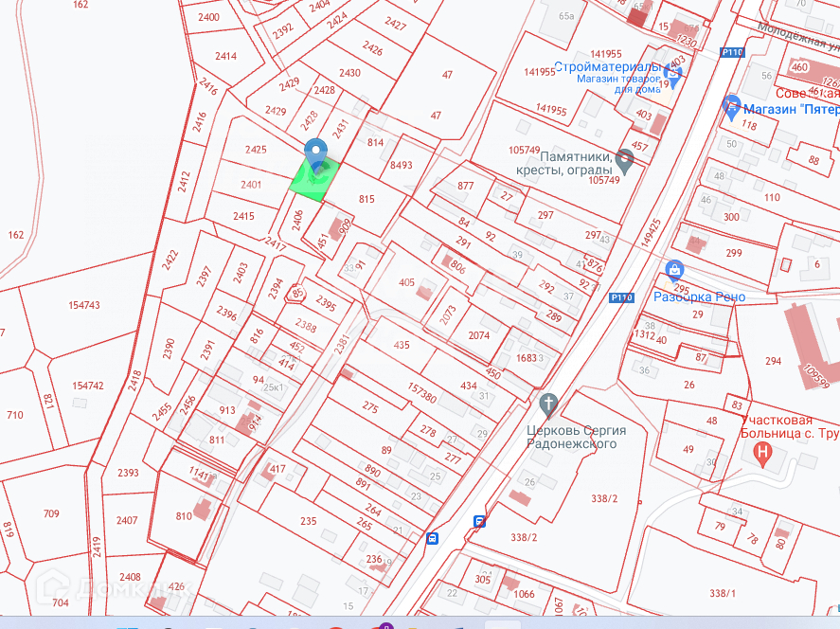
Task: Select parcel number 300
Action: (x=731, y=217)
